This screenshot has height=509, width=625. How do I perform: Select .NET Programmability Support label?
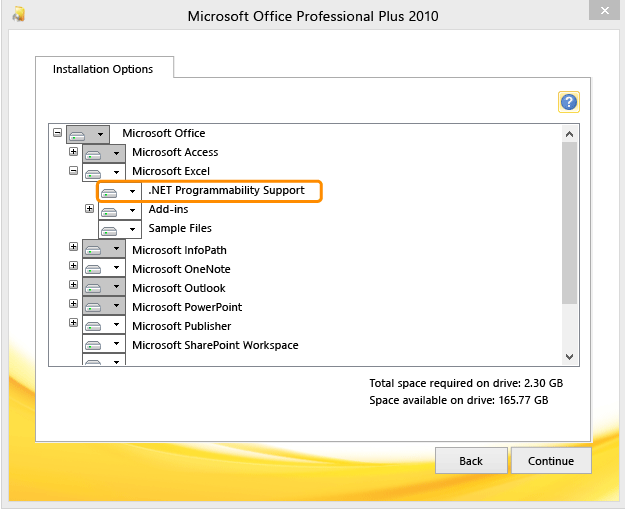coord(226,191)
